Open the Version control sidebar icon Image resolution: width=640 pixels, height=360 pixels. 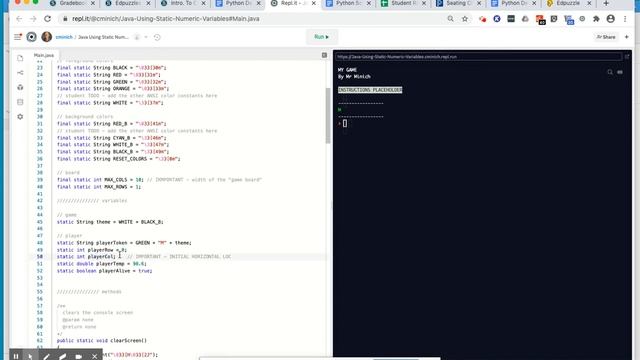tap(20, 73)
